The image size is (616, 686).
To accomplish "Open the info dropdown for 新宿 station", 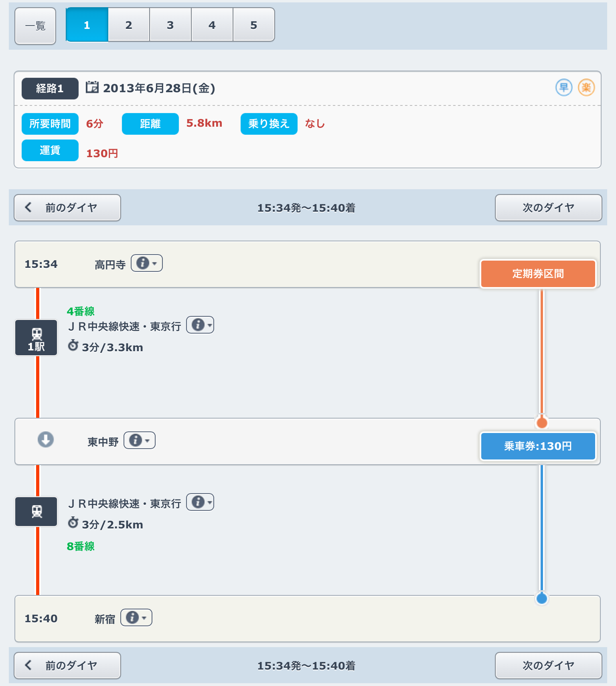I will coord(136,618).
